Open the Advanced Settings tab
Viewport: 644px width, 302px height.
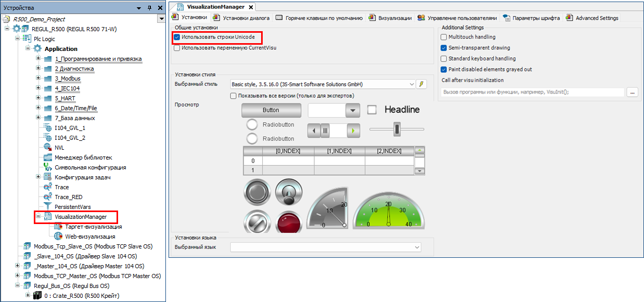click(593, 18)
